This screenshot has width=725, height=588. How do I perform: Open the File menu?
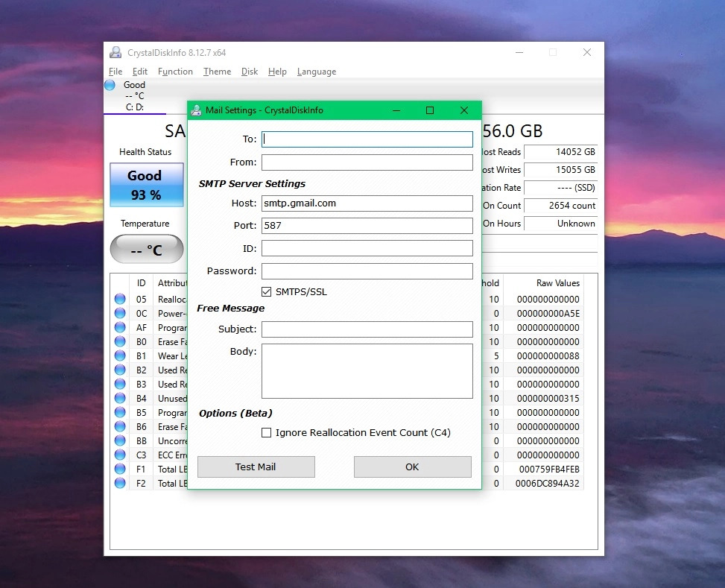[x=115, y=72]
